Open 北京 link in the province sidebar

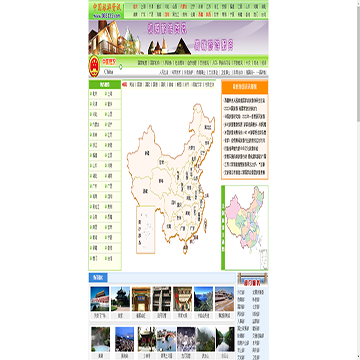[x=95, y=94]
